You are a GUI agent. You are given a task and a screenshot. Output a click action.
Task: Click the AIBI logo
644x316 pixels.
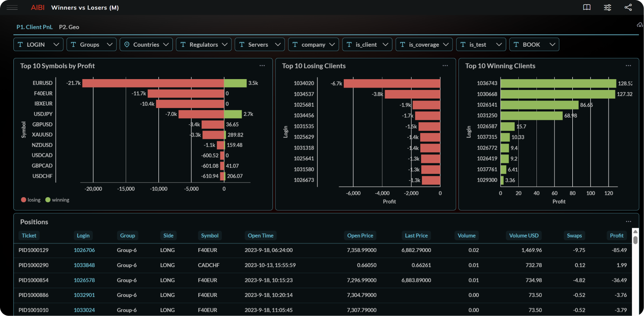click(x=38, y=8)
